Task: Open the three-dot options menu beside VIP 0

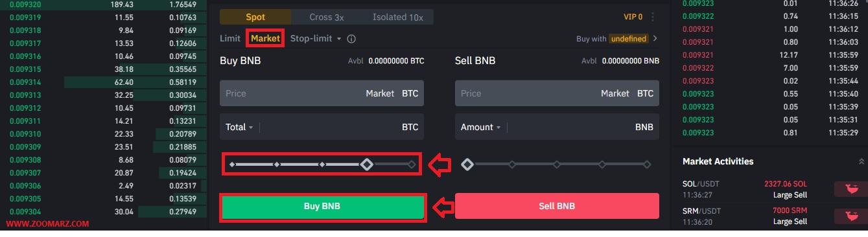Action: 653,17
